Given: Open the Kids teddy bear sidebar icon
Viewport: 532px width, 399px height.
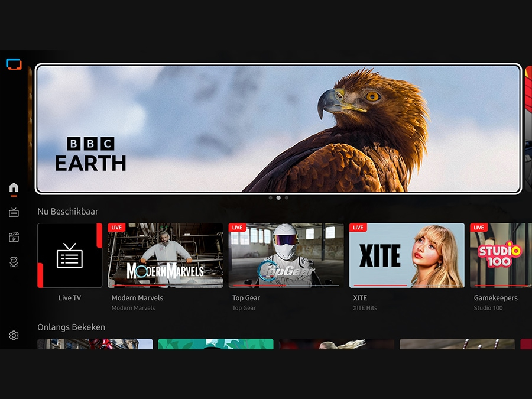Looking at the screenshot, I should [x=14, y=262].
